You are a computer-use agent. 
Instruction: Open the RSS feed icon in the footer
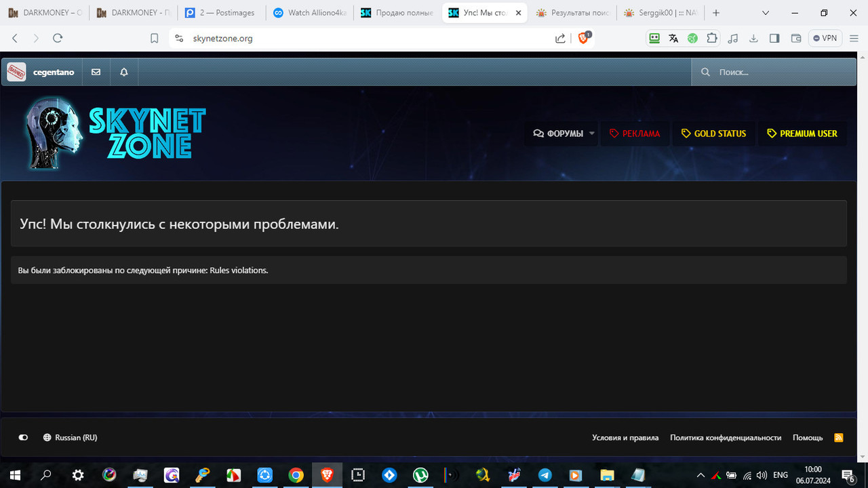[839, 437]
